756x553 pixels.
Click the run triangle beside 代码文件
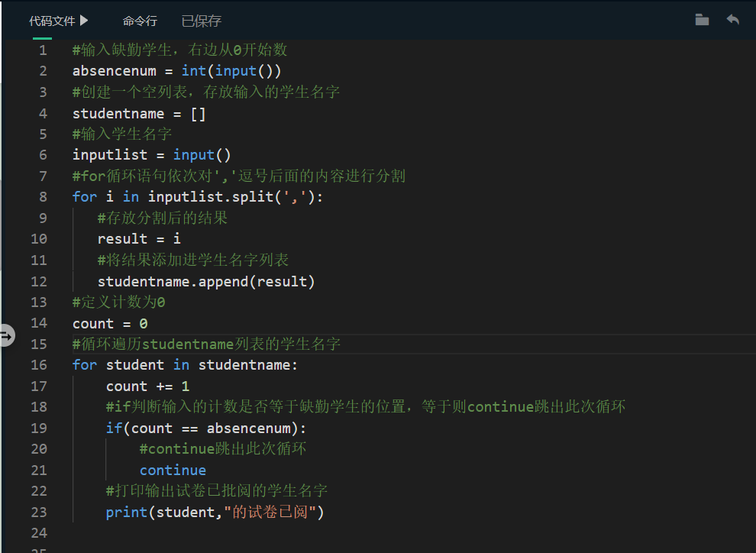pyautogui.click(x=84, y=21)
